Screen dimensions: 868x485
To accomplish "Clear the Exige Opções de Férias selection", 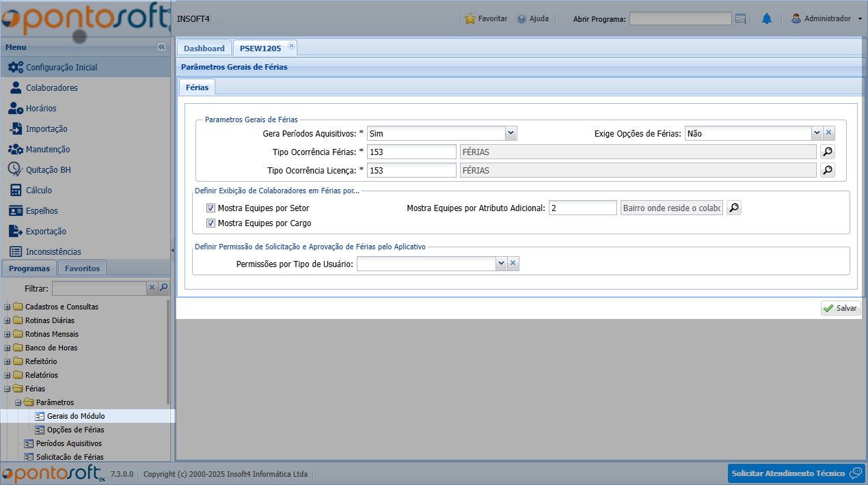I will coord(828,133).
